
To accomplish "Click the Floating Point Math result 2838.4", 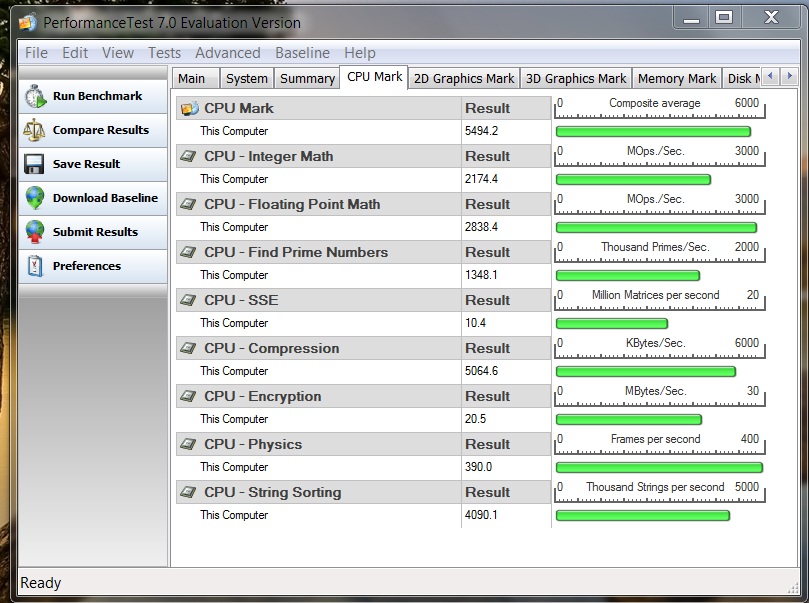I will click(481, 227).
